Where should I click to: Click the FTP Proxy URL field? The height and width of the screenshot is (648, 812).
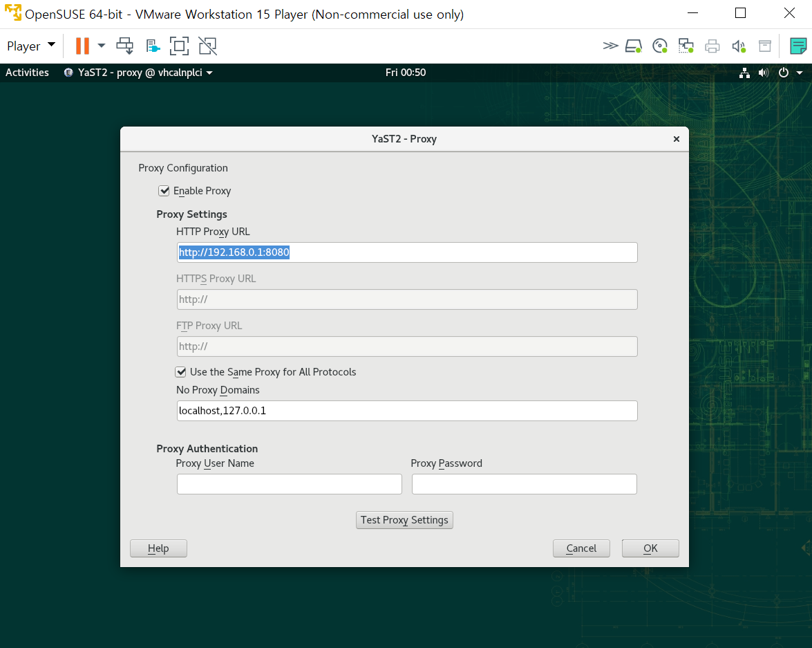[407, 346]
